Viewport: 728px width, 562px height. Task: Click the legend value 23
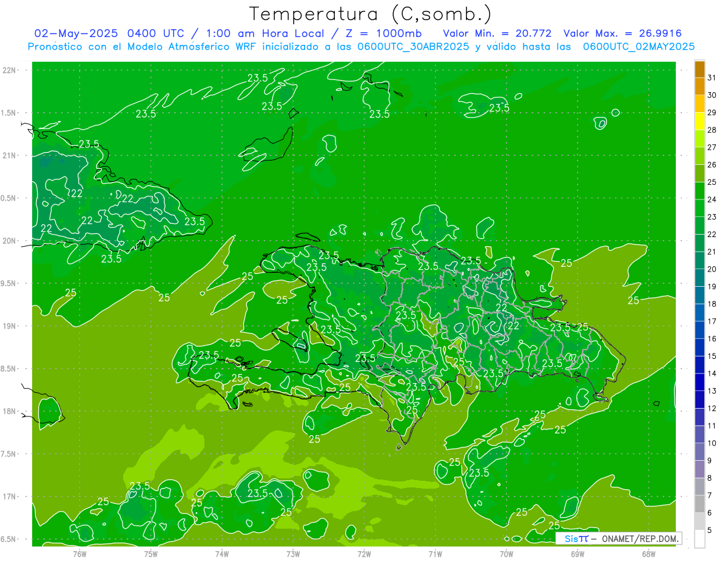click(712, 216)
